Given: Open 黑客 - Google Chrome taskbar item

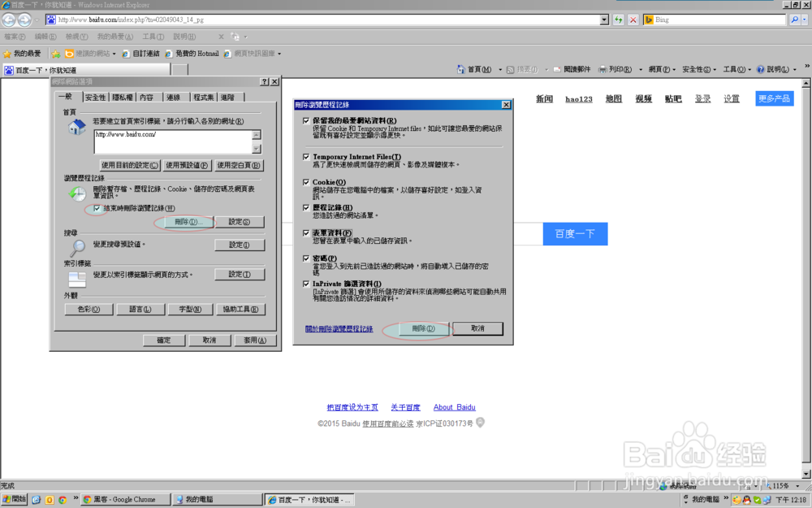Looking at the screenshot, I should [126, 499].
